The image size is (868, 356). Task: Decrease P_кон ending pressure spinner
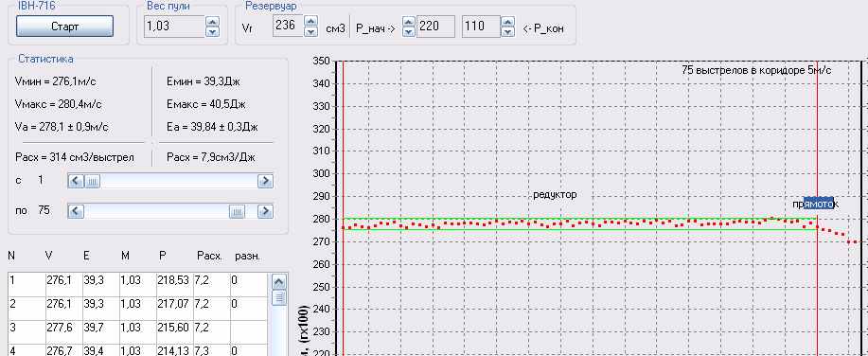507,32
